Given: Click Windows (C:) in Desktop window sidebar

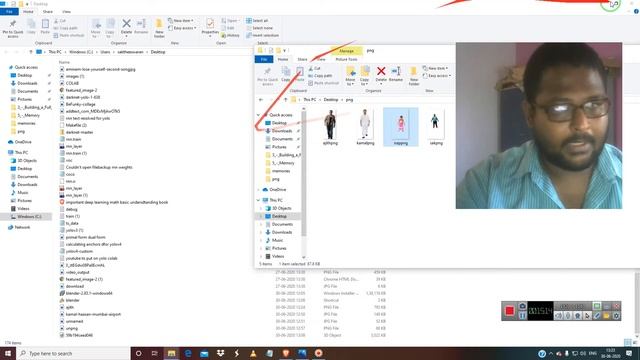Looking at the screenshot, I should pos(29,216).
